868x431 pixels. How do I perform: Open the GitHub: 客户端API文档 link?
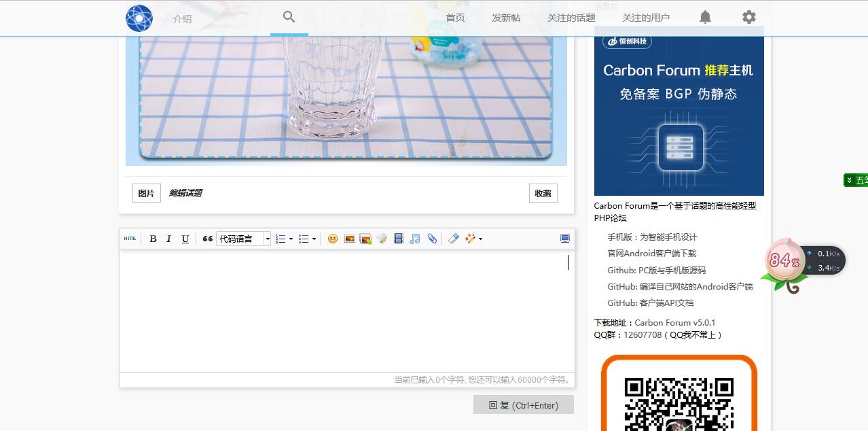[x=651, y=303]
